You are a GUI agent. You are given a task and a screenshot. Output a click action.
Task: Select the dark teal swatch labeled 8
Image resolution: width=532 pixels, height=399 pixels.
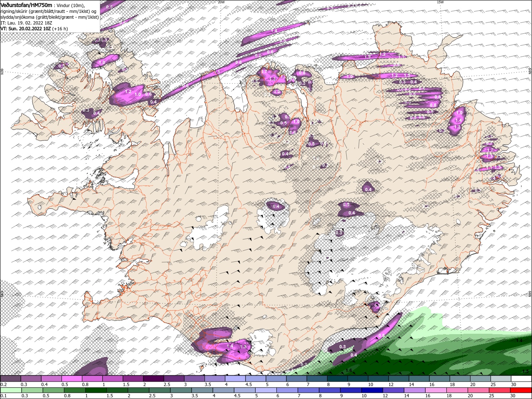(x=337, y=379)
